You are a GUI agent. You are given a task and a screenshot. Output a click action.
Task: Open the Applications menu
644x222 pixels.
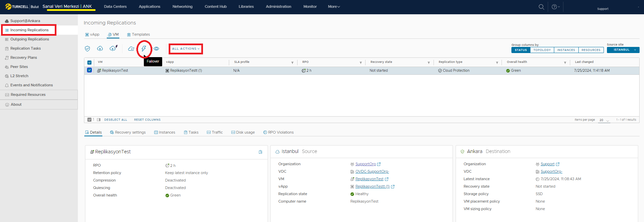(x=150, y=6)
